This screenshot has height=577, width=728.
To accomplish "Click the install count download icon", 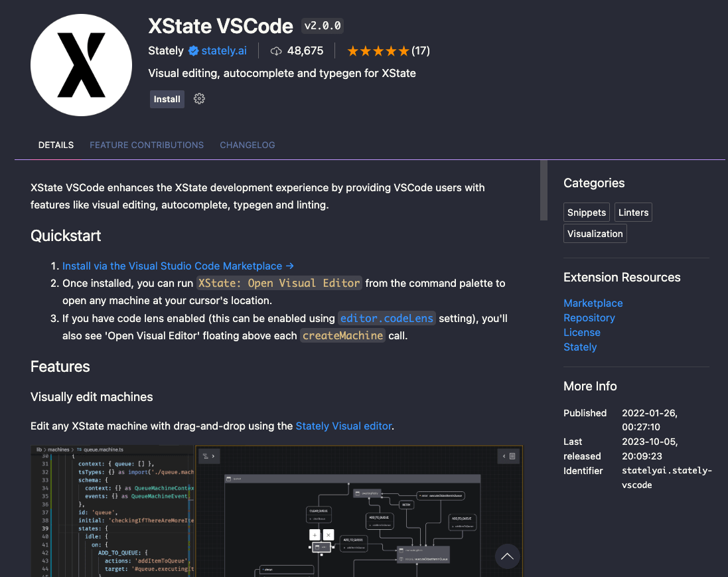I will pyautogui.click(x=276, y=51).
